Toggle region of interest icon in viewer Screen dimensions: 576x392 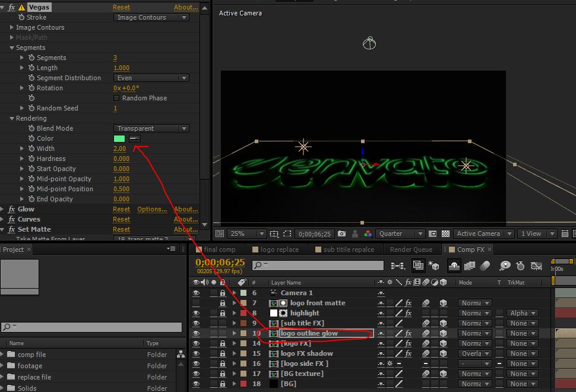433,234
